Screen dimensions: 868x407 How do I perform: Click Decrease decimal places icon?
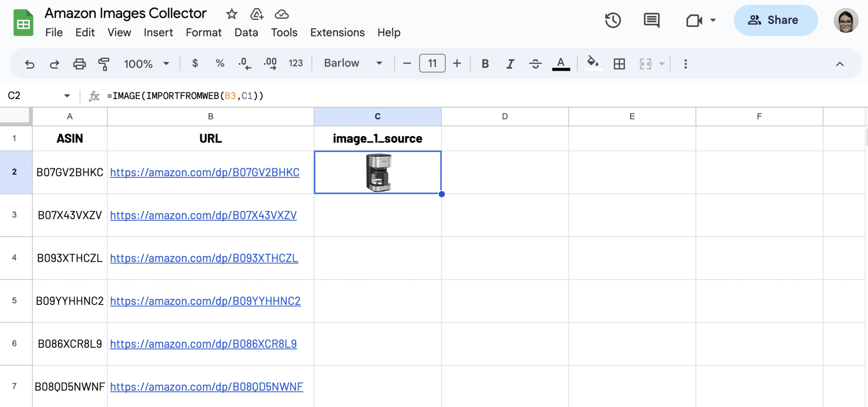[244, 64]
